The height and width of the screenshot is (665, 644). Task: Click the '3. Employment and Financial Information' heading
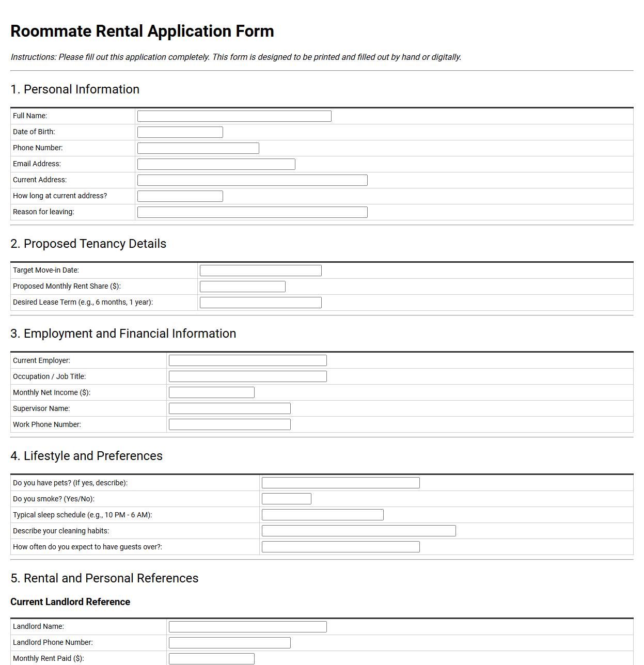pyautogui.click(x=123, y=334)
